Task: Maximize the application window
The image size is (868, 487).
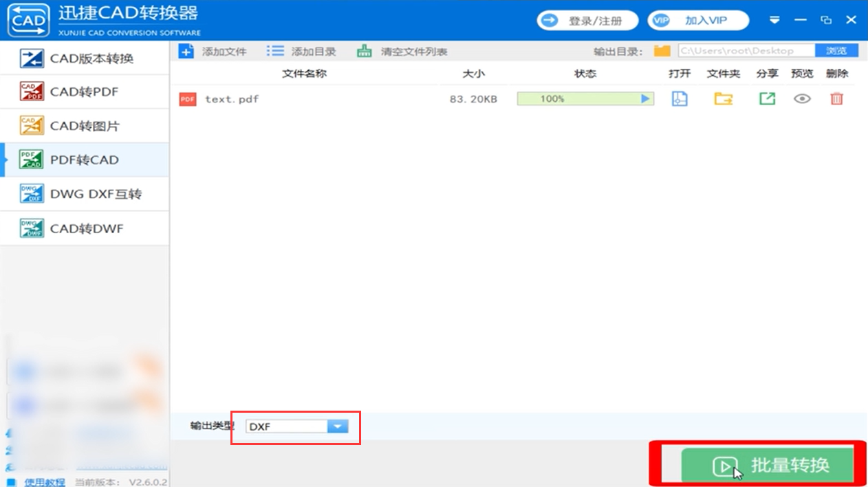Action: click(x=826, y=20)
